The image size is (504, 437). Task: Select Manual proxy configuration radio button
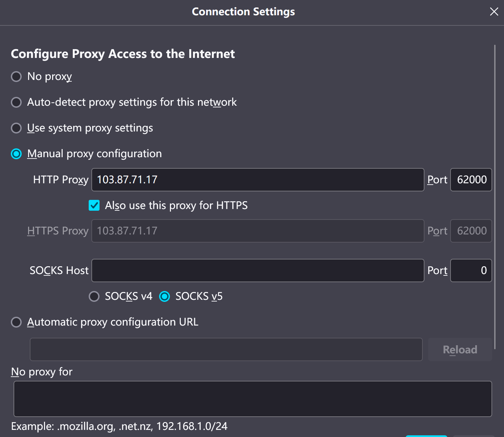click(16, 154)
